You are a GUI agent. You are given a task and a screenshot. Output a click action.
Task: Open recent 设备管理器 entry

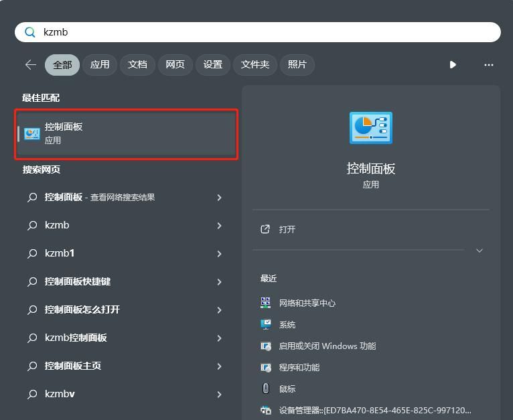point(375,410)
